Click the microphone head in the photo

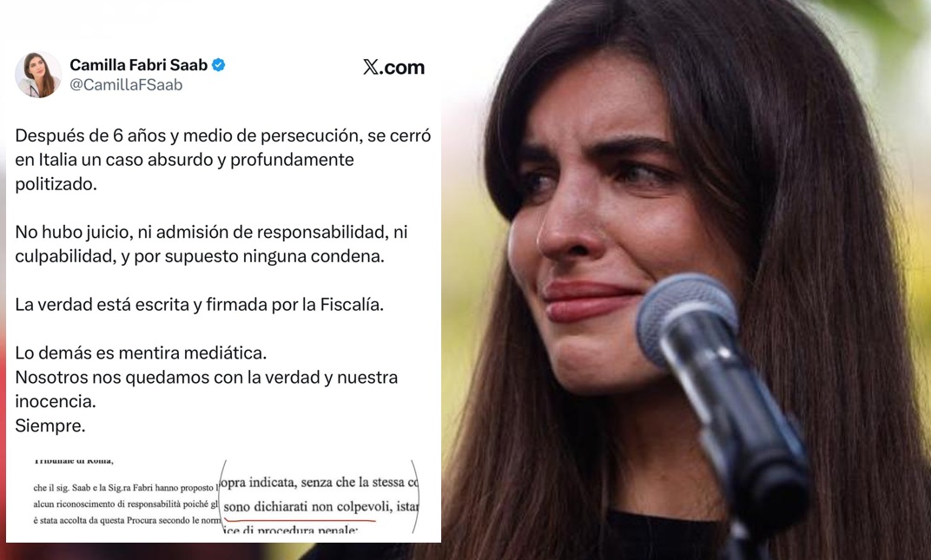click(687, 320)
